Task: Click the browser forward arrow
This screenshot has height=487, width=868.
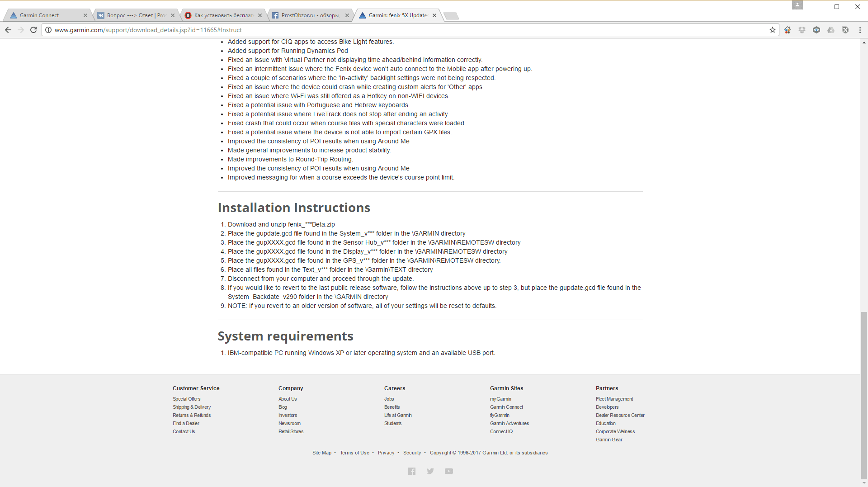Action: click(x=21, y=30)
